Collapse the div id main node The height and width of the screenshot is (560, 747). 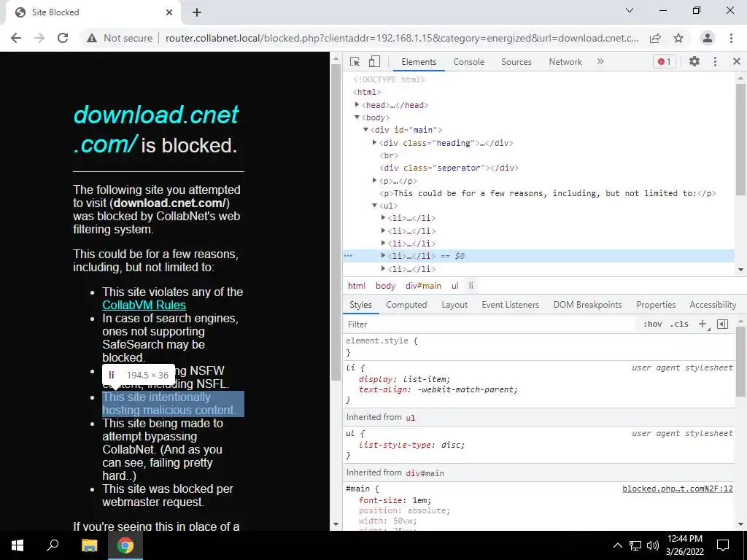[366, 130]
